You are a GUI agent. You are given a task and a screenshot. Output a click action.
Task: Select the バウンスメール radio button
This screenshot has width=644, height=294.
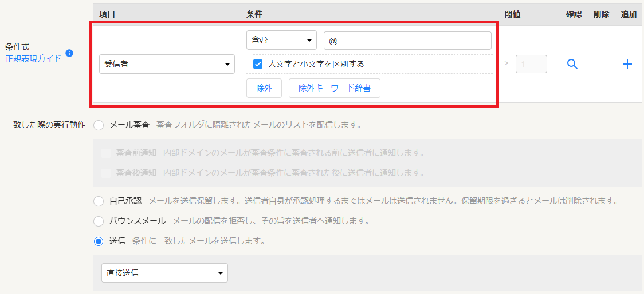(99, 221)
